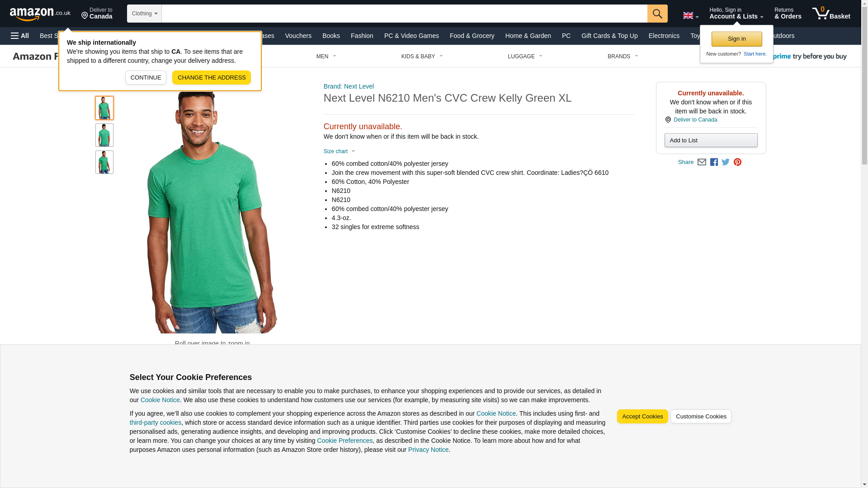Click CHANGE THE ADDRESS button

(212, 77)
